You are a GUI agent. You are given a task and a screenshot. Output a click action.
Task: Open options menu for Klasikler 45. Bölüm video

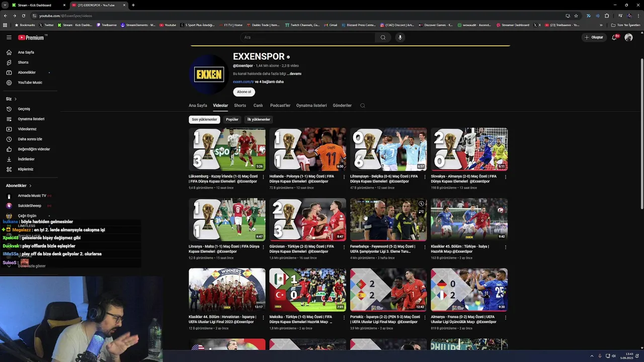(506, 247)
